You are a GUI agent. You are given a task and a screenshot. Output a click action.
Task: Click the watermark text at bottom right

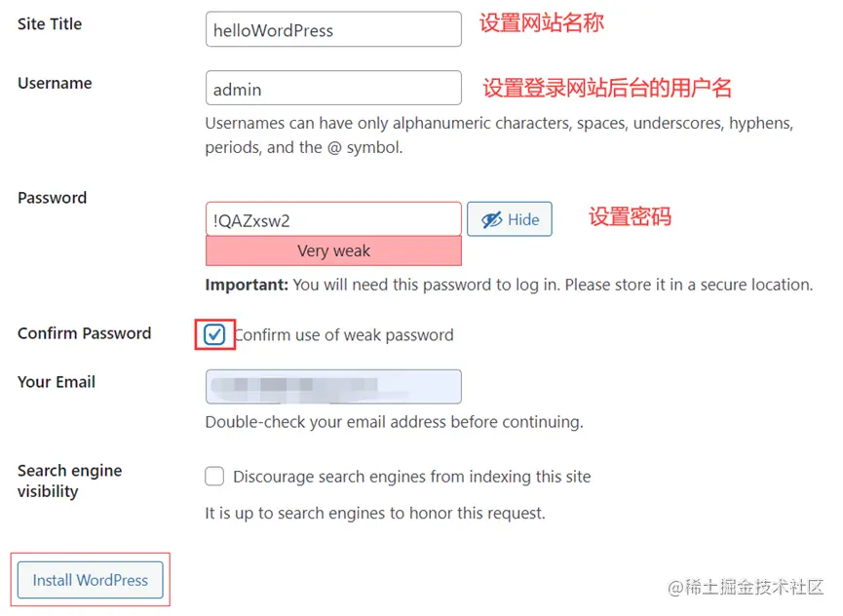(746, 587)
